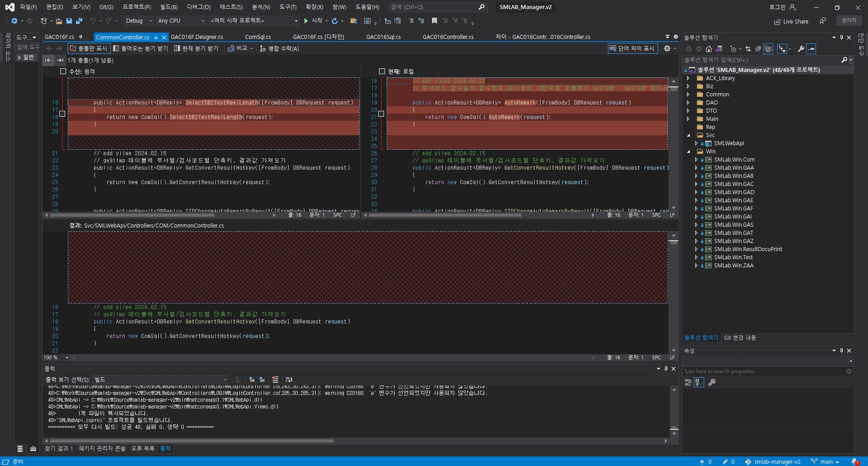The height and width of the screenshot is (466, 868).
Task: Toggle word wrap icon in Output panel
Action: [x=289, y=380]
